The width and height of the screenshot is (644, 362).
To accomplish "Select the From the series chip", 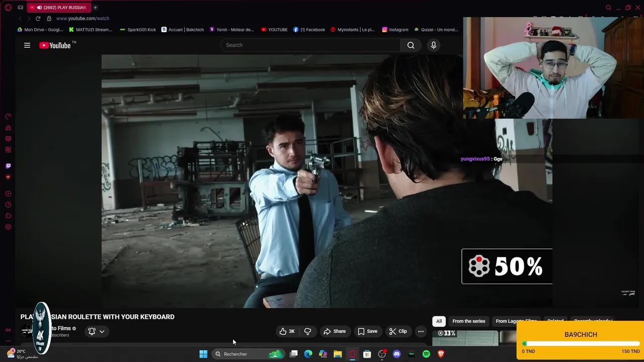I will [469, 321].
